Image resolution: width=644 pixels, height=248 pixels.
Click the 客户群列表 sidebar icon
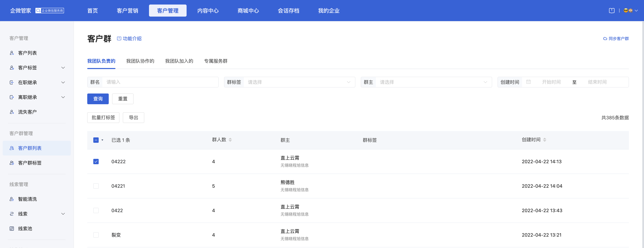(12, 148)
